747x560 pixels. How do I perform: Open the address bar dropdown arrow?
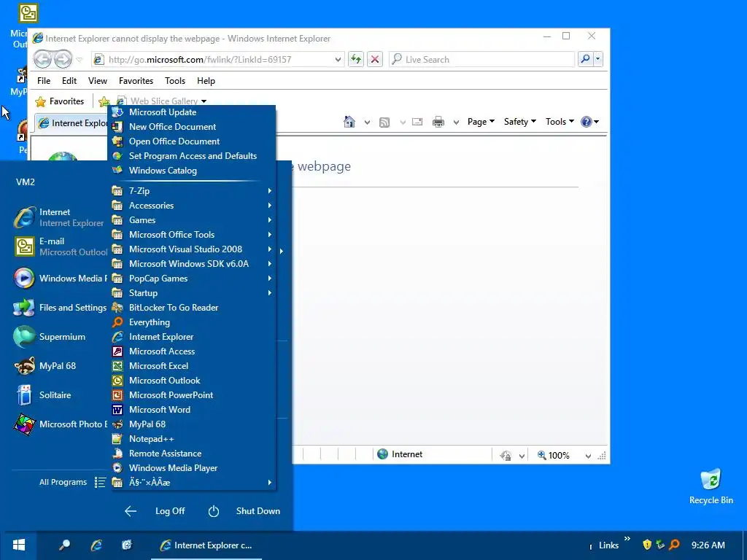point(338,60)
